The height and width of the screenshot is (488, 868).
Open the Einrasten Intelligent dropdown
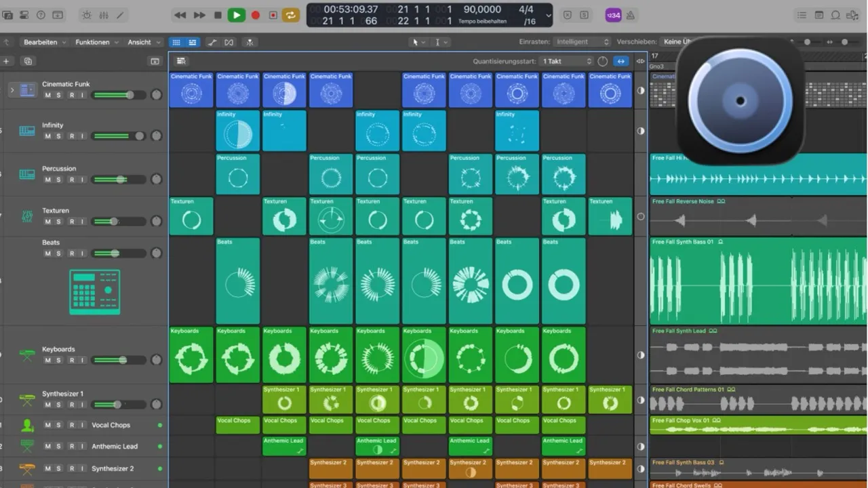[580, 41]
